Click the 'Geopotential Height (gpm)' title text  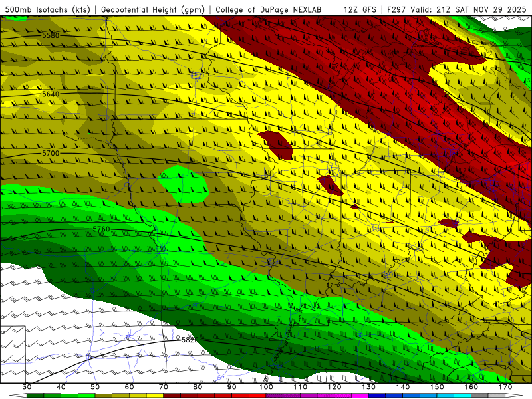click(x=153, y=9)
